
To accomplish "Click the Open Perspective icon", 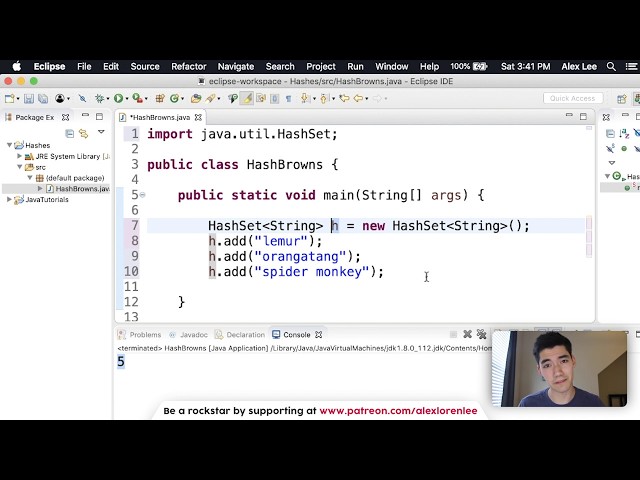I will coord(622,98).
